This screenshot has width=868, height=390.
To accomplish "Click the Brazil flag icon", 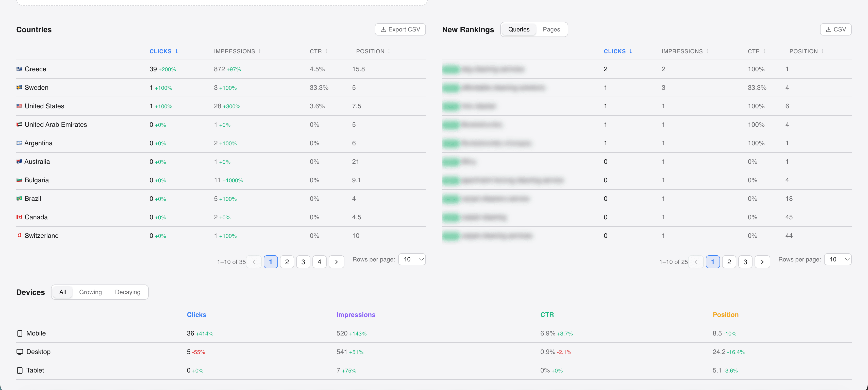I will pyautogui.click(x=20, y=199).
